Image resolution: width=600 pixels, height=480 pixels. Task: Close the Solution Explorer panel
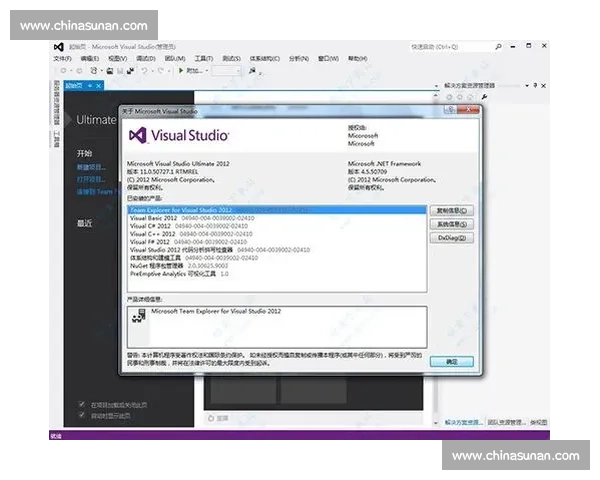(543, 85)
